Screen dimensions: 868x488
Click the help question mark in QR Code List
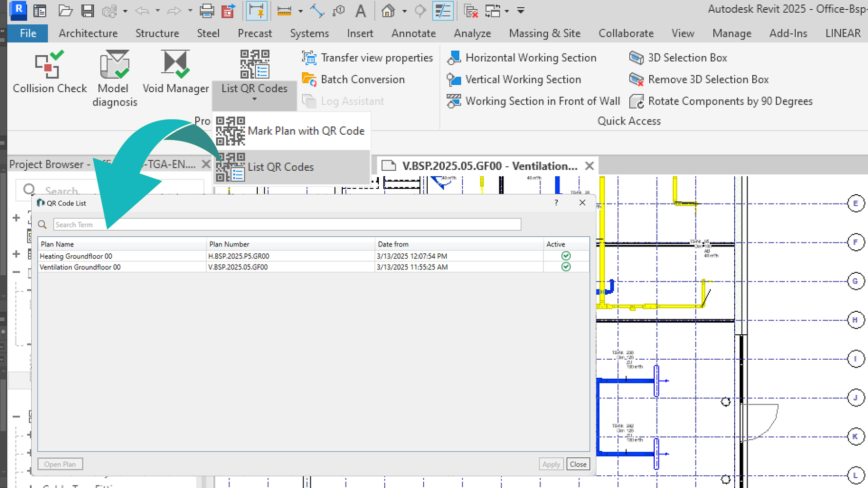[556, 203]
